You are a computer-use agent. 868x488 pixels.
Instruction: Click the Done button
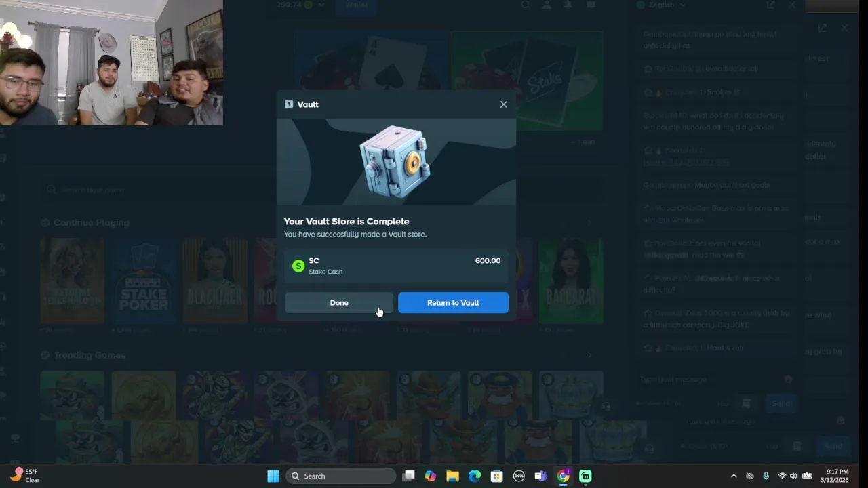coord(339,303)
